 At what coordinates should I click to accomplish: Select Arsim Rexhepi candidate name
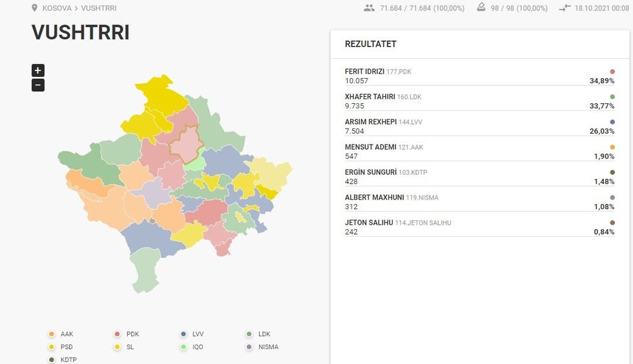coord(371,122)
